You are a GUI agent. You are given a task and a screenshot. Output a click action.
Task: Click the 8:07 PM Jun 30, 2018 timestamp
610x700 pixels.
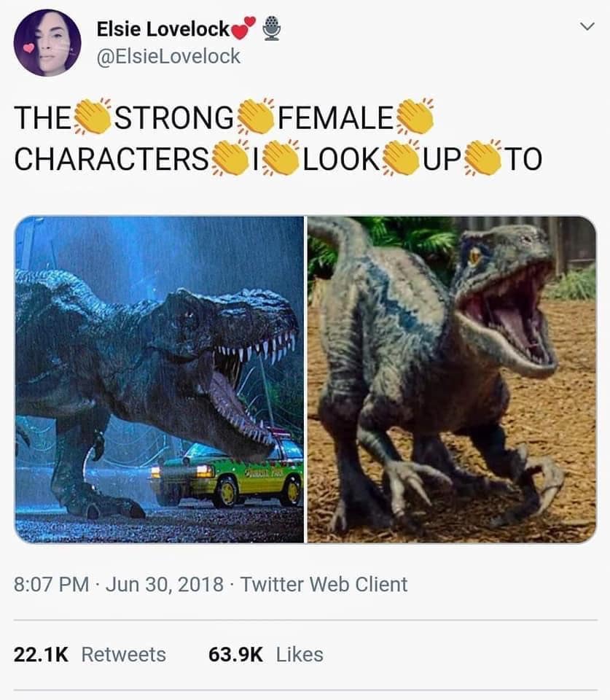(118, 584)
